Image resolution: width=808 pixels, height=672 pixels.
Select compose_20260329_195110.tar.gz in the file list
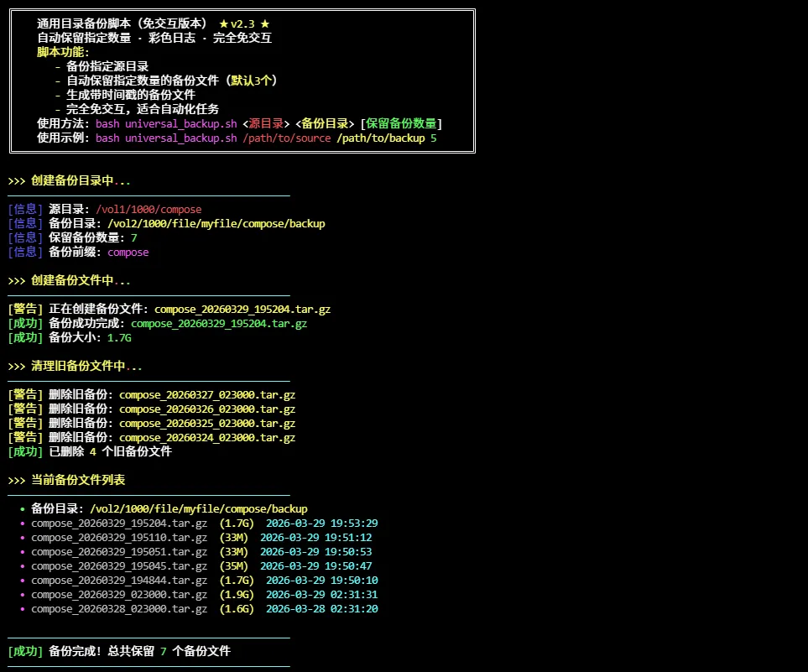click(119, 538)
